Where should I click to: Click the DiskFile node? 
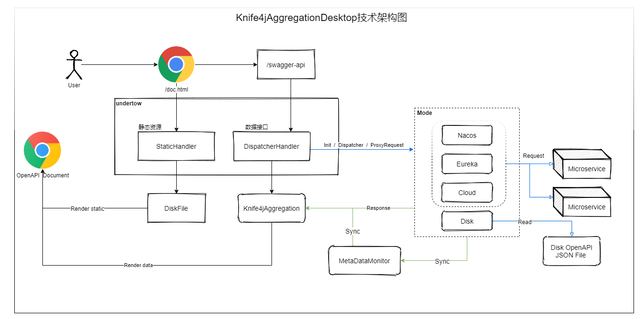[176, 208]
